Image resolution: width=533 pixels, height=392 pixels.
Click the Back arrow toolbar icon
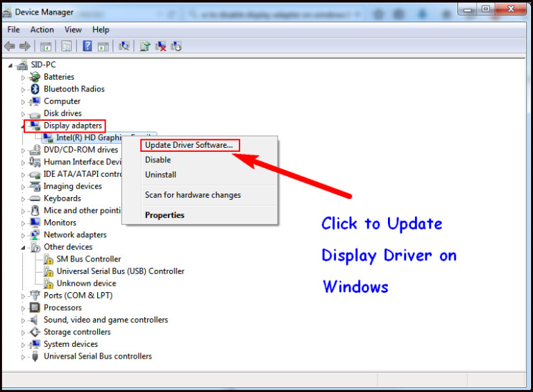(10, 46)
